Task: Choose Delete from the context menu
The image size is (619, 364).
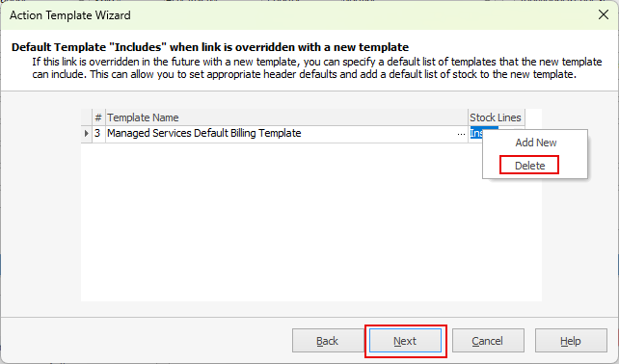Action: [529, 166]
